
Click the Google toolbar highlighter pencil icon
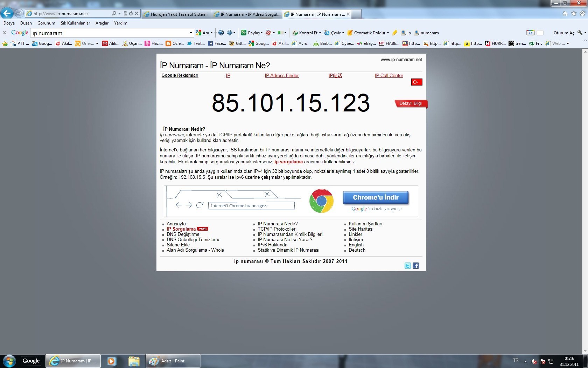[x=394, y=33]
